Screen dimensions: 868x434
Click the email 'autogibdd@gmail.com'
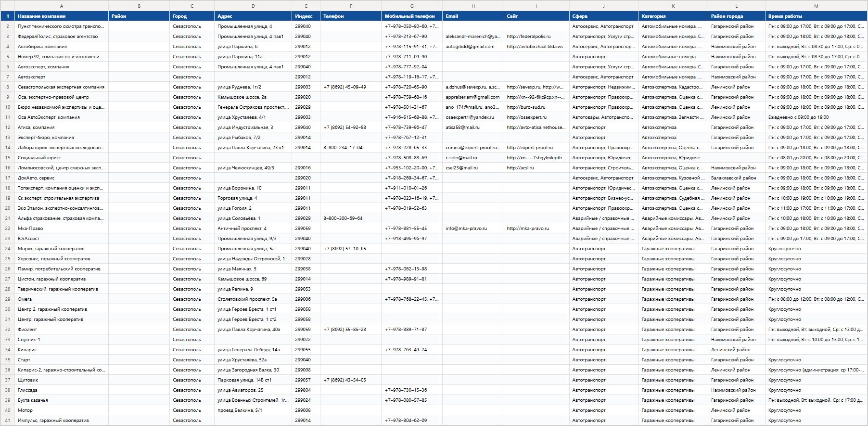click(x=473, y=47)
